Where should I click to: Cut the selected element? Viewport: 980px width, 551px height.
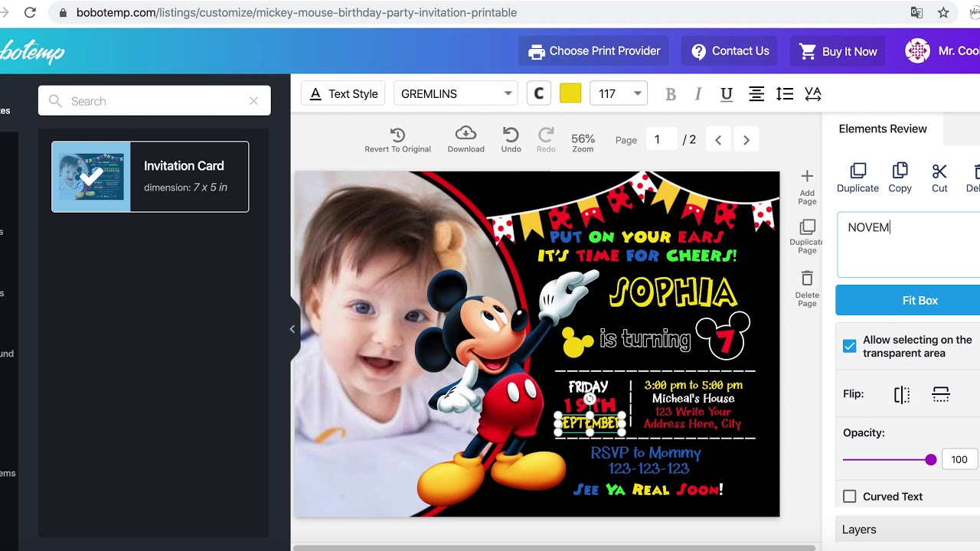point(939,178)
